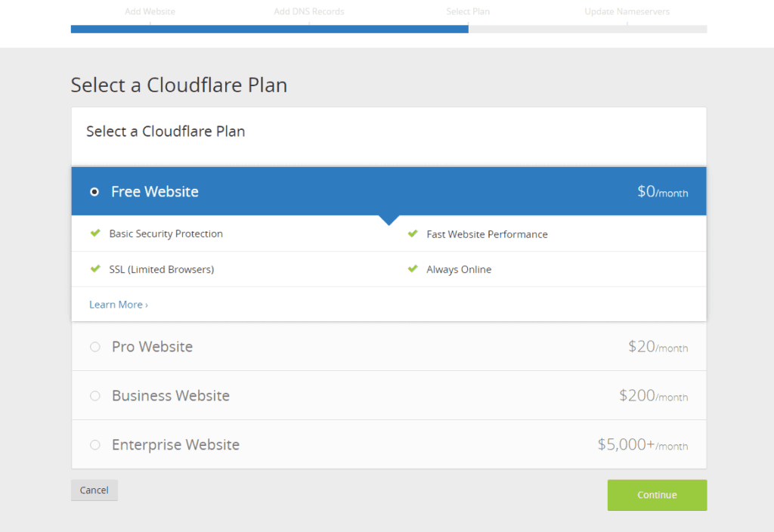Viewport: 774px width, 532px height.
Task: Cancel the plan selection
Action: click(x=94, y=490)
